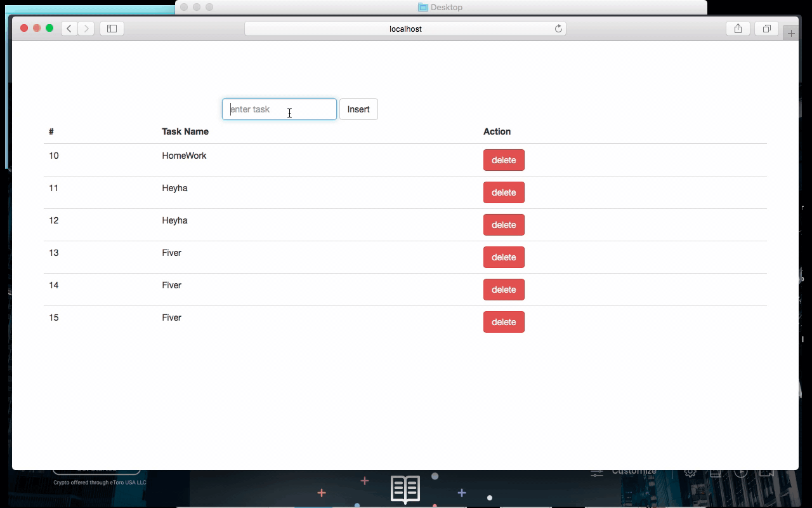Click the localhost address bar
Viewport: 812px width, 508px height.
[405, 28]
